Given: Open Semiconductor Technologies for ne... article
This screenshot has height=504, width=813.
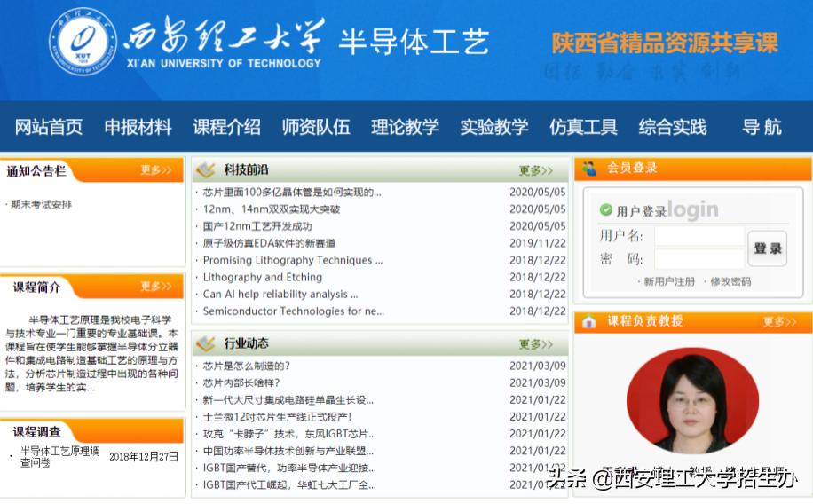Looking at the screenshot, I should 294,311.
